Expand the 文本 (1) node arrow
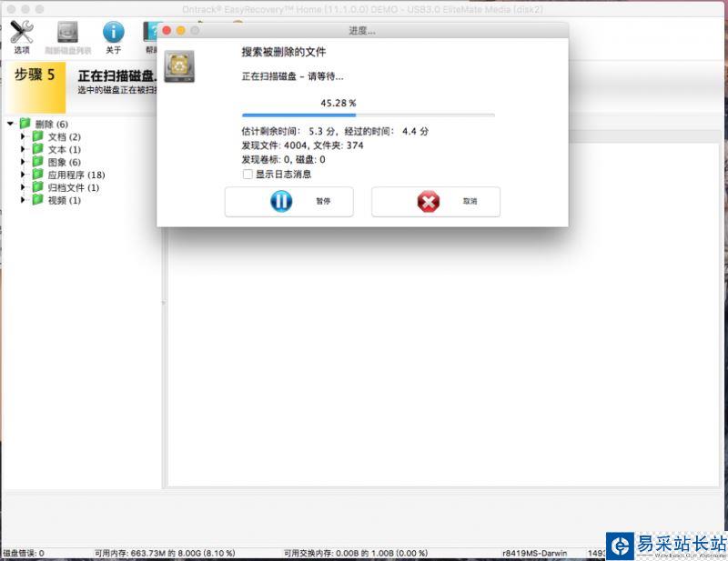The height and width of the screenshot is (561, 728). pos(23,149)
